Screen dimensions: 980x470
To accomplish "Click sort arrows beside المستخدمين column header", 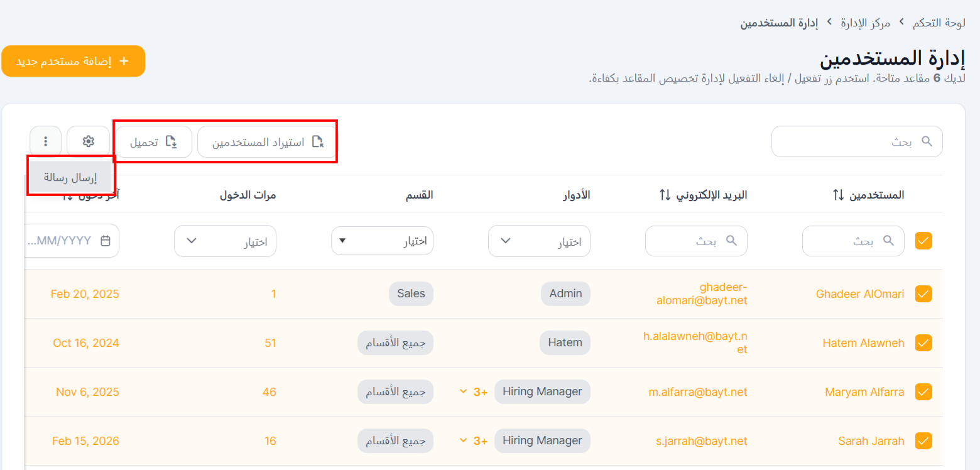I will (838, 195).
